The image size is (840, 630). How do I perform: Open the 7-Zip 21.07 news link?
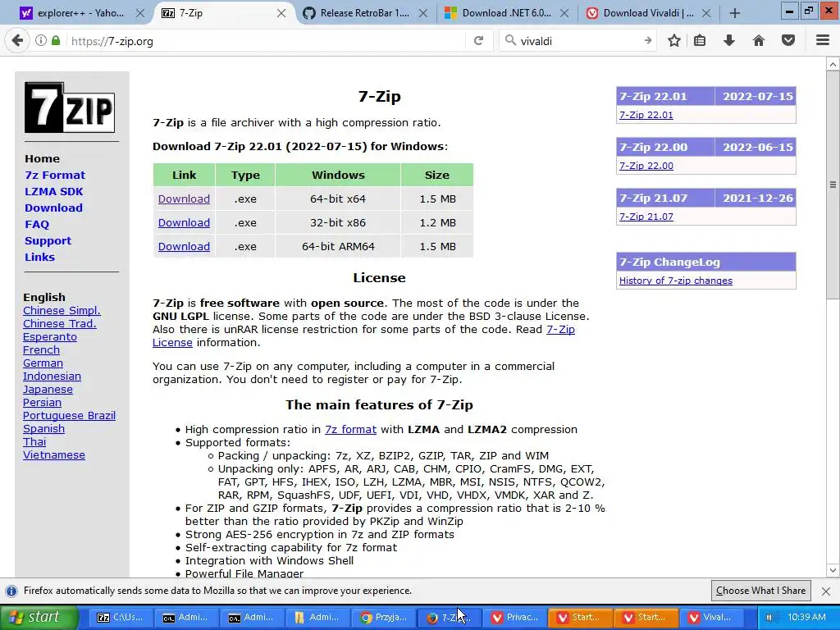(646, 217)
